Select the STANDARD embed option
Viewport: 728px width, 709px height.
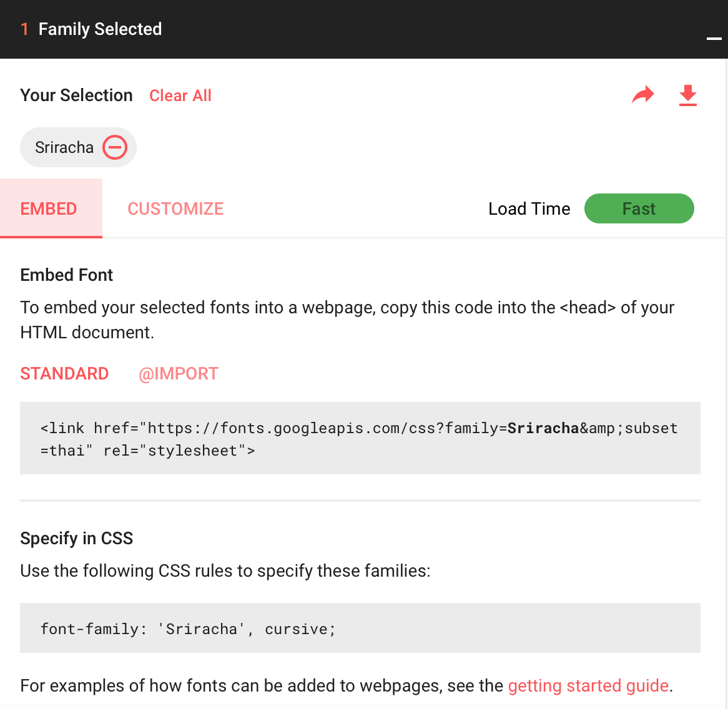point(64,373)
